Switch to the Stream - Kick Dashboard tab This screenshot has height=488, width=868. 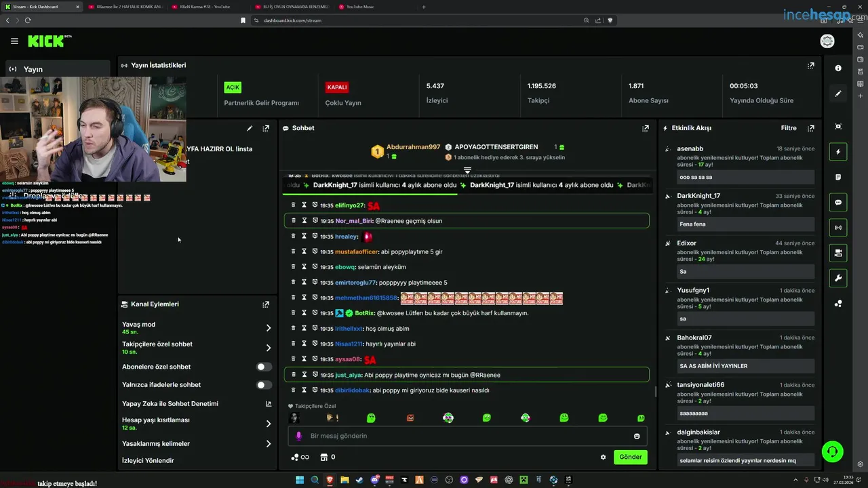(x=41, y=7)
